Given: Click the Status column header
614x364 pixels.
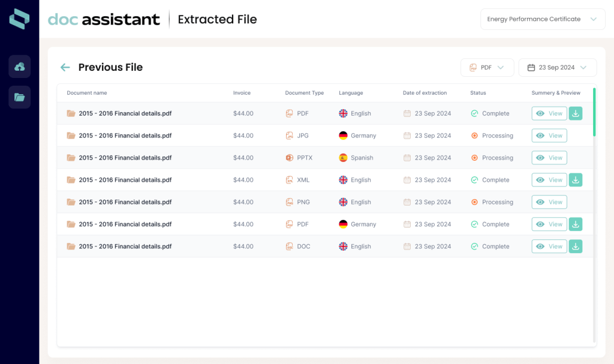Looking at the screenshot, I should (x=478, y=93).
